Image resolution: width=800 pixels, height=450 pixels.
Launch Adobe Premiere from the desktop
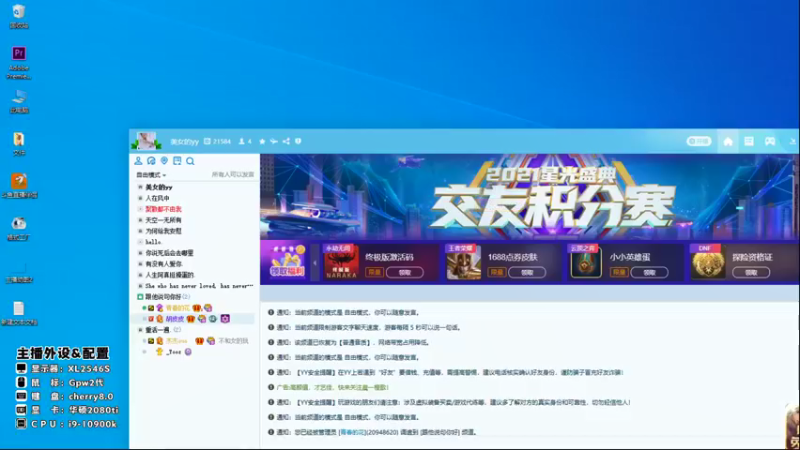point(19,62)
